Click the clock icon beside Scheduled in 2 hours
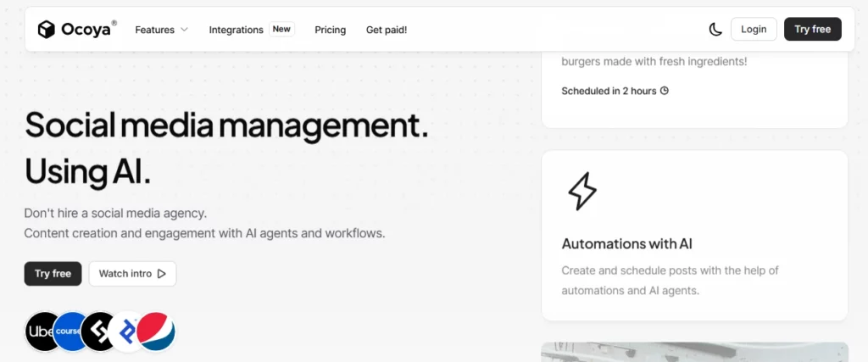Viewport: 868px width, 362px height. click(665, 91)
